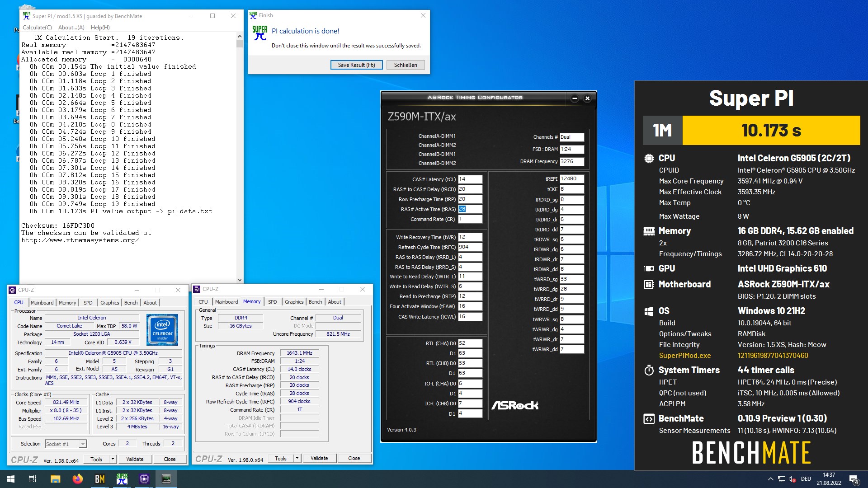Maximize the Super PI window
The image size is (868, 488).
pos(212,16)
